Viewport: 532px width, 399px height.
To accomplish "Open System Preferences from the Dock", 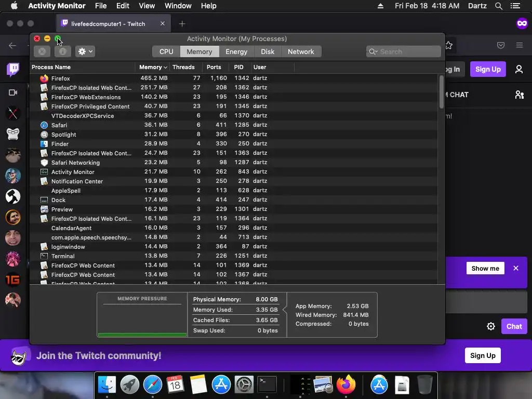I will pos(244,385).
